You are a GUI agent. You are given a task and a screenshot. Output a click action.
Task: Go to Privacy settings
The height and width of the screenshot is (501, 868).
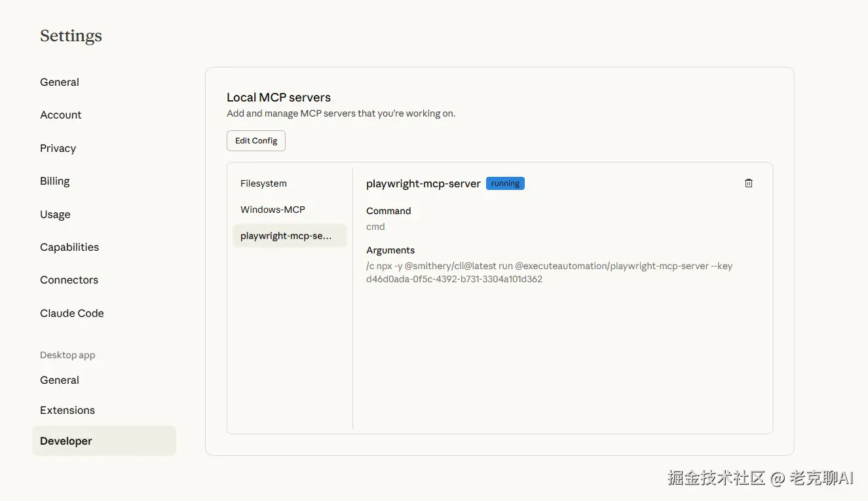58,148
